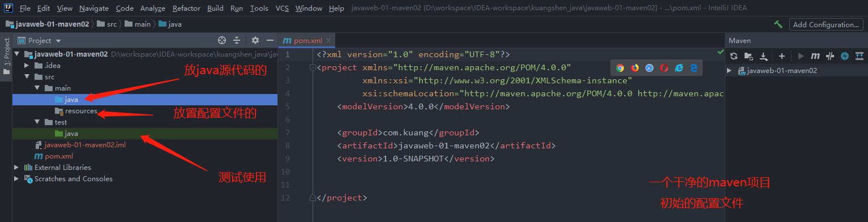Open the Run menu
This screenshot has height=222, width=868.
coord(237,8)
